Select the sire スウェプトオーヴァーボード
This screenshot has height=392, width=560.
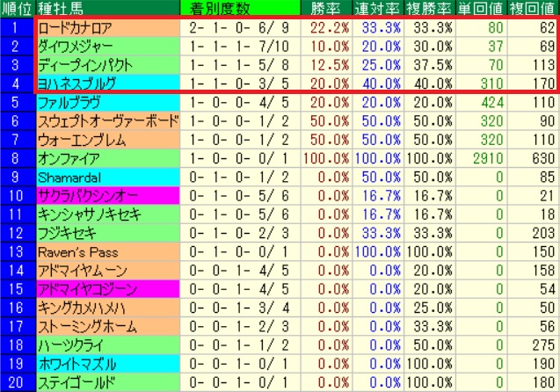[108, 120]
